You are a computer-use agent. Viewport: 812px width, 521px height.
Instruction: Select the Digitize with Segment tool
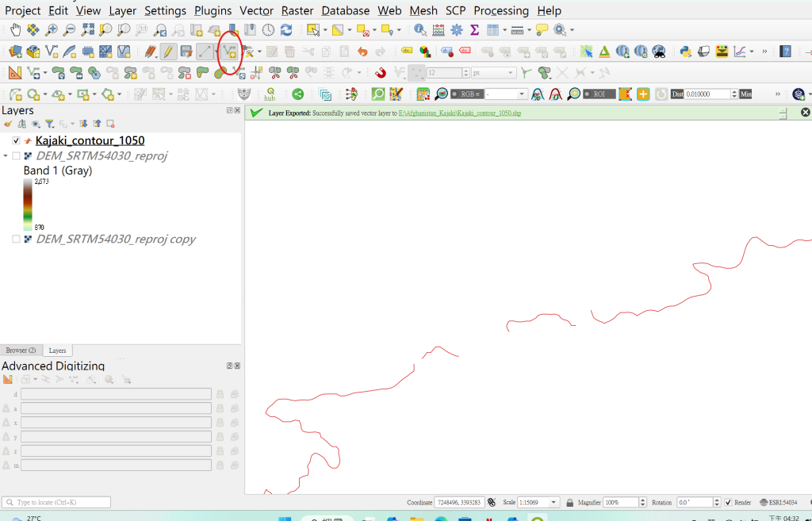tap(205, 52)
